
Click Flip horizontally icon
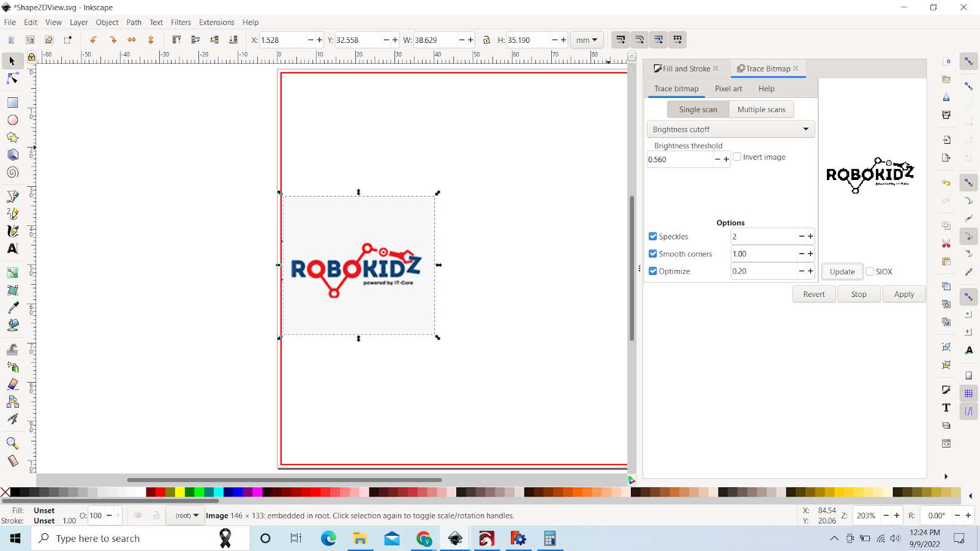(x=132, y=40)
